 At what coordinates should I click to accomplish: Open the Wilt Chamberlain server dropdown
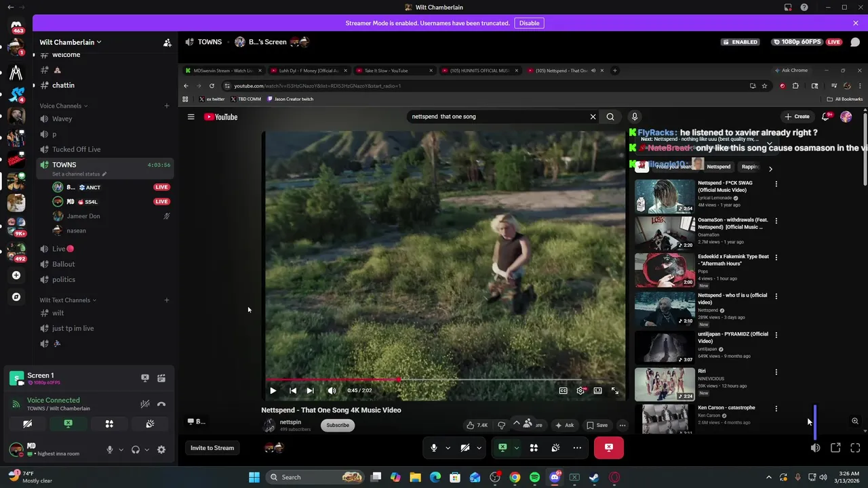71,42
